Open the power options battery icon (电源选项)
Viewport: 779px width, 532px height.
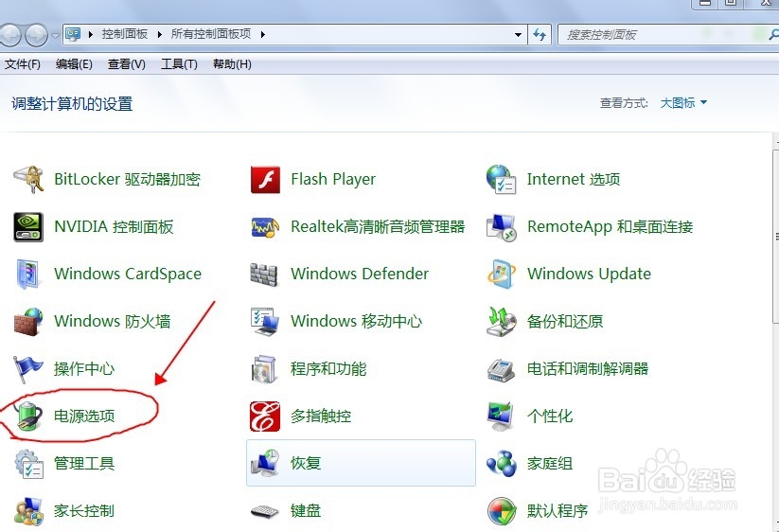click(28, 417)
